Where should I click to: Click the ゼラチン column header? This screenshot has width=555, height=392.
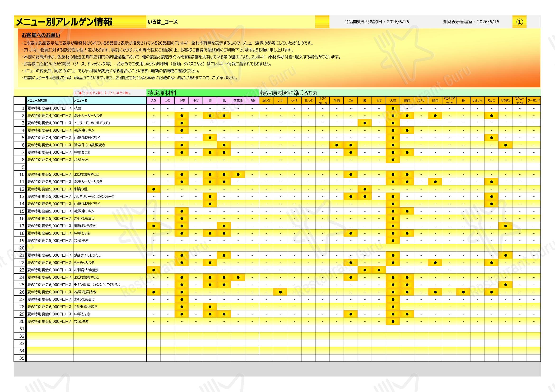pyautogui.click(x=505, y=101)
